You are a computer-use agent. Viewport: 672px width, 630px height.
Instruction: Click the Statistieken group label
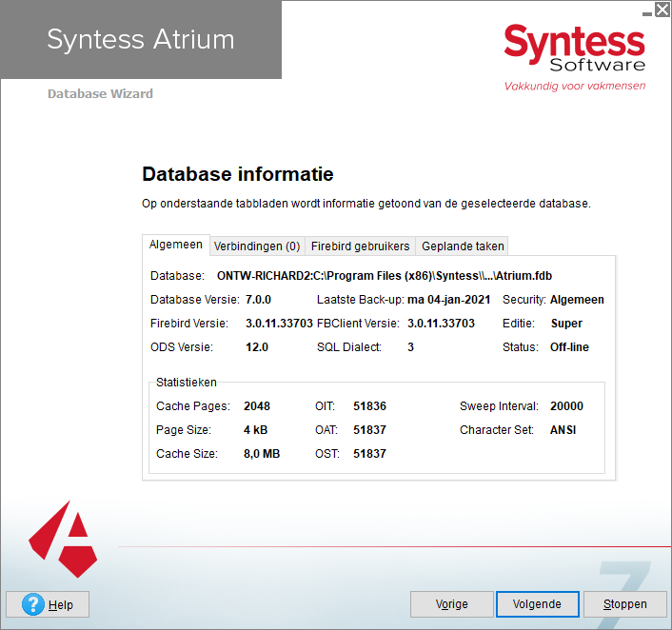tap(186, 383)
